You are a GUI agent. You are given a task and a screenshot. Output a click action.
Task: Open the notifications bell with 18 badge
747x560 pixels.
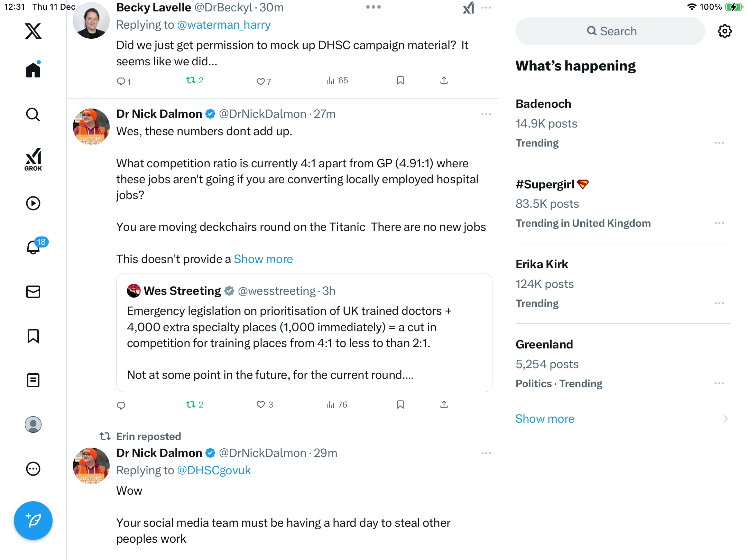click(34, 247)
